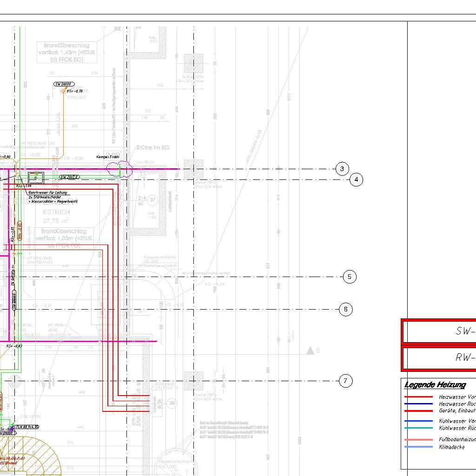This screenshot has width=476, height=476.
Task: Select the ESTRICH 27,75 m² room label
Action: [x=56, y=217]
